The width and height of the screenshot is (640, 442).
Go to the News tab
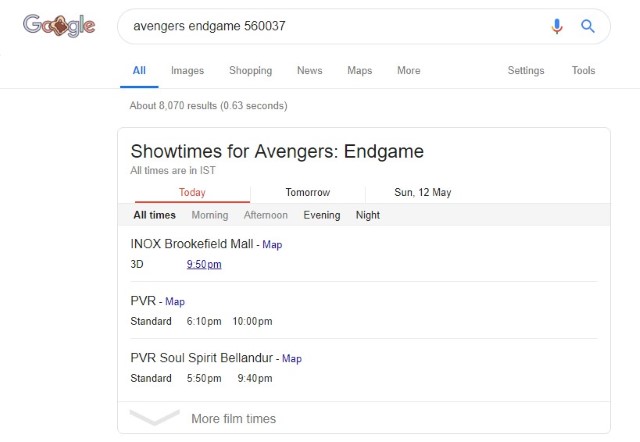(309, 70)
